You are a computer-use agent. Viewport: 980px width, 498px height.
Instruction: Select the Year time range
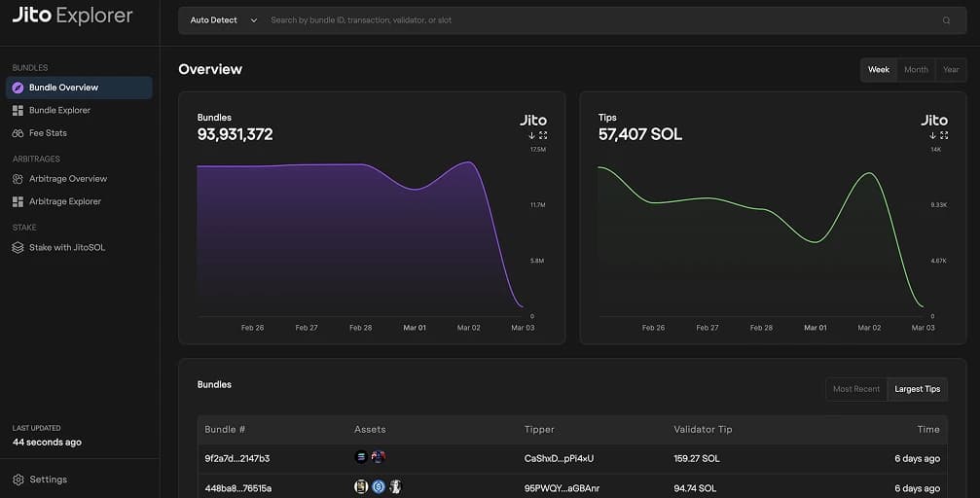pos(951,70)
